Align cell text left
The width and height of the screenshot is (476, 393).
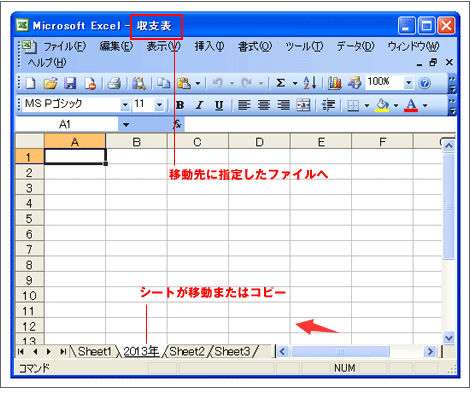pyautogui.click(x=244, y=105)
